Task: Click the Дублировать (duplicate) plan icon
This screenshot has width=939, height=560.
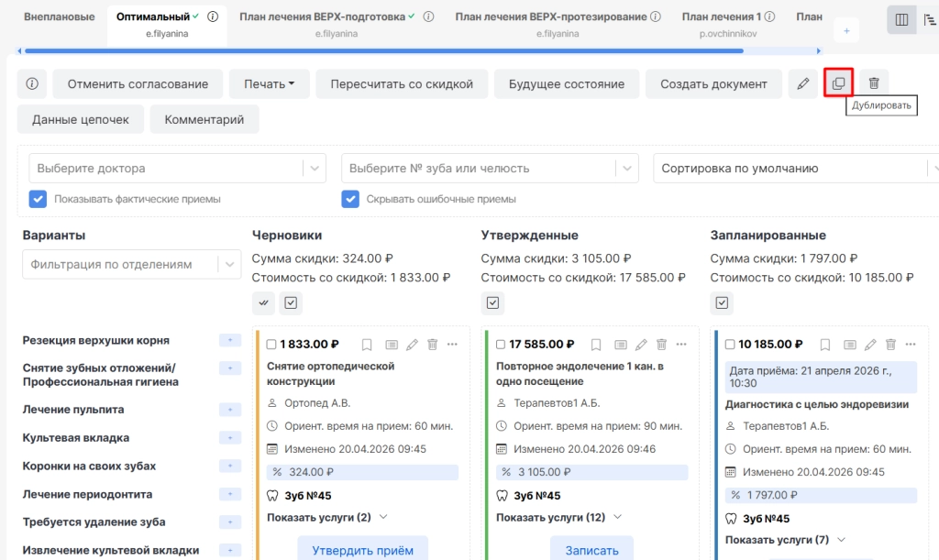Action: pyautogui.click(x=838, y=83)
